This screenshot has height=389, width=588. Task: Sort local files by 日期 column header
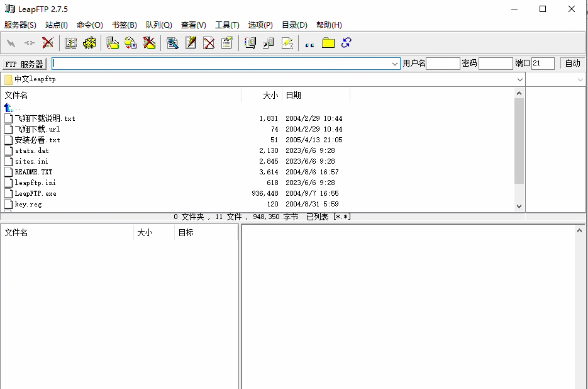click(316, 96)
